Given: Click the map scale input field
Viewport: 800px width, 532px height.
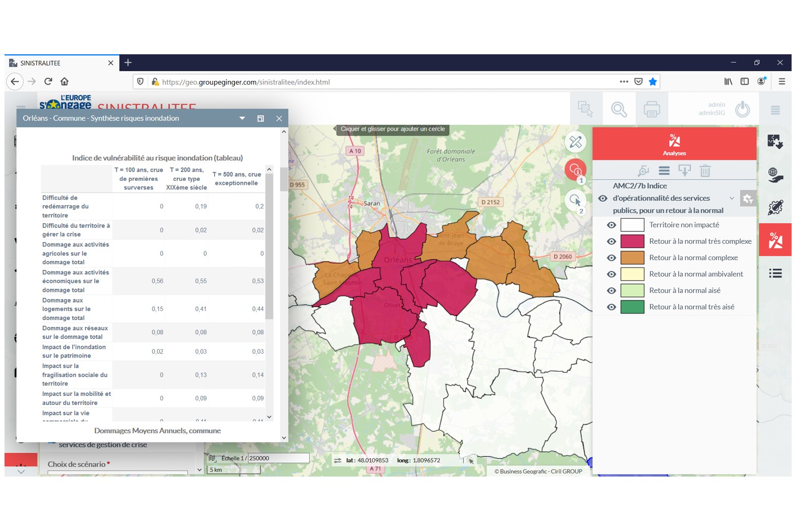Looking at the screenshot, I should (x=279, y=458).
